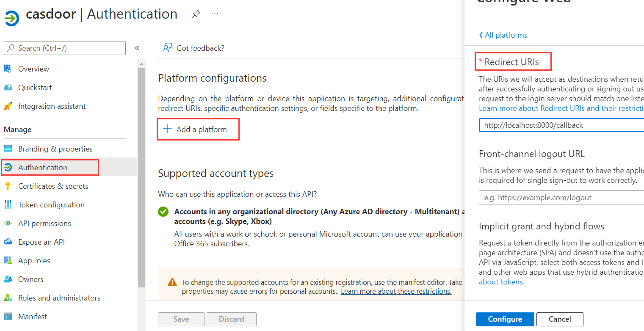Image resolution: width=644 pixels, height=331 pixels.
Task: Click the Redirect URIs input field
Action: [x=561, y=125]
